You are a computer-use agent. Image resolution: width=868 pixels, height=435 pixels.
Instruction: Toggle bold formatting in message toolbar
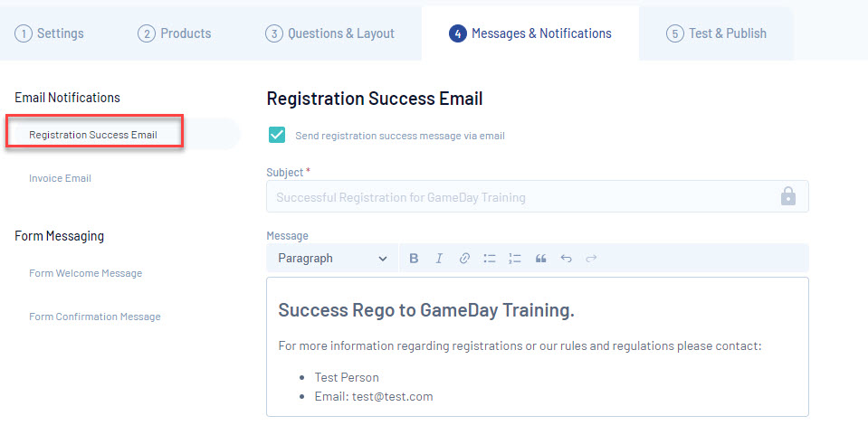[x=414, y=259]
